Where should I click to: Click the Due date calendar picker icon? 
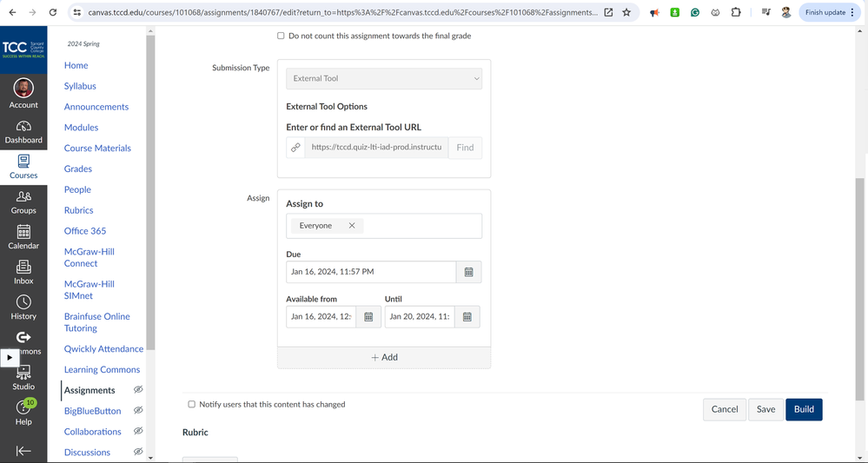pyautogui.click(x=468, y=272)
